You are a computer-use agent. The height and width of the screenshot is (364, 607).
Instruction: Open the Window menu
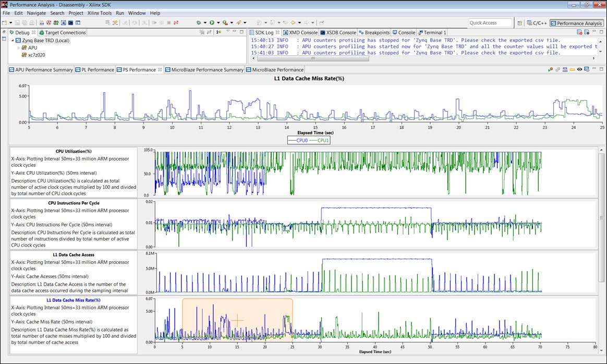(137, 13)
